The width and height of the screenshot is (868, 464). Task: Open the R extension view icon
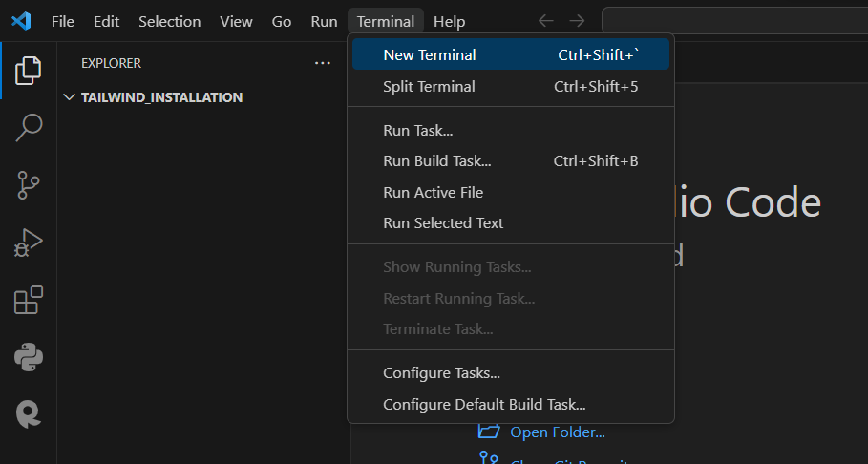click(29, 414)
